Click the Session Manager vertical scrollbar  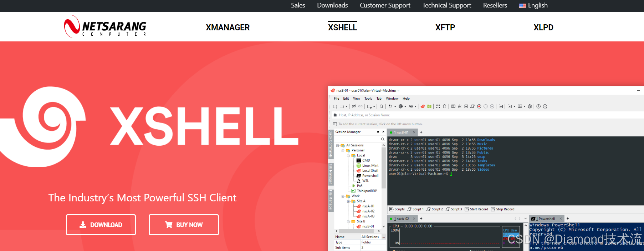pos(384,168)
